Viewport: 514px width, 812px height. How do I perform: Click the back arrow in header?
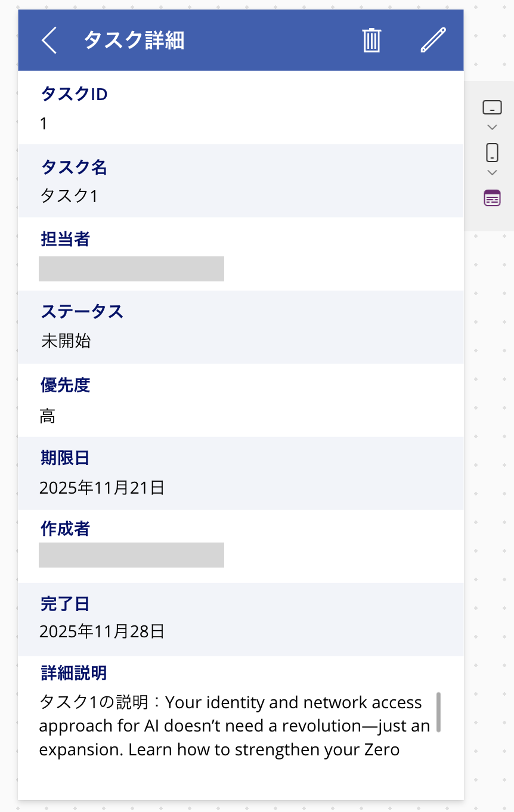pyautogui.click(x=49, y=41)
